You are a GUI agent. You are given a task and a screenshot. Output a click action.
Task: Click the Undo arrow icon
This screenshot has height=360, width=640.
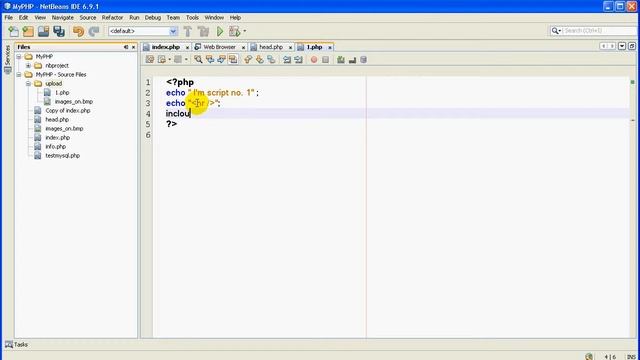pyautogui.click(x=78, y=31)
